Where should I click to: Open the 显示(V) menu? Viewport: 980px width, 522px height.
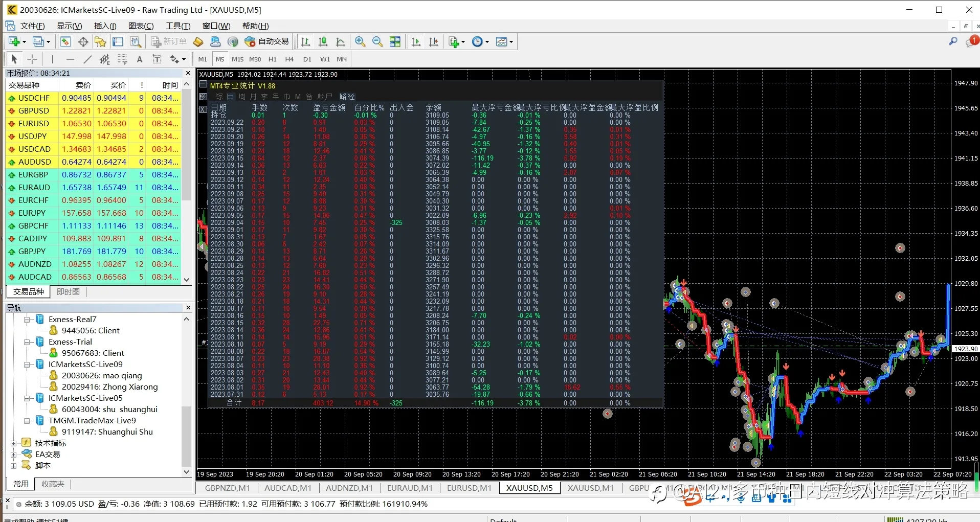(69, 26)
